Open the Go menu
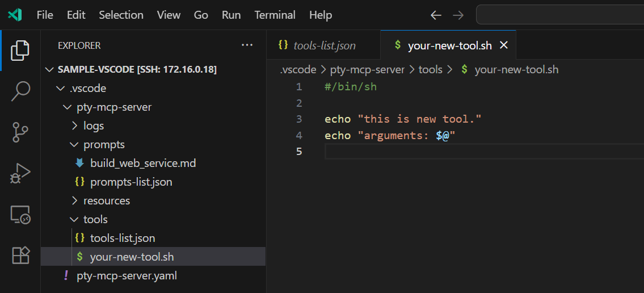Image resolution: width=644 pixels, height=293 pixels. (201, 15)
